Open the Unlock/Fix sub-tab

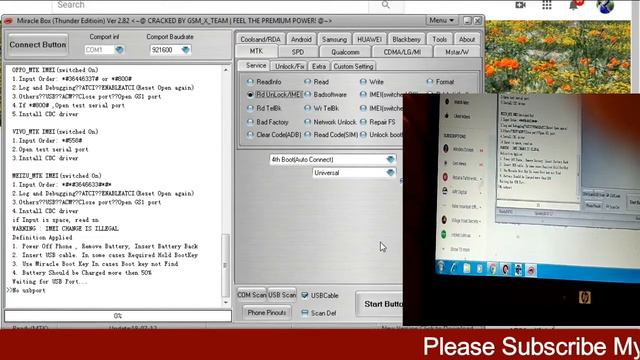pyautogui.click(x=289, y=66)
